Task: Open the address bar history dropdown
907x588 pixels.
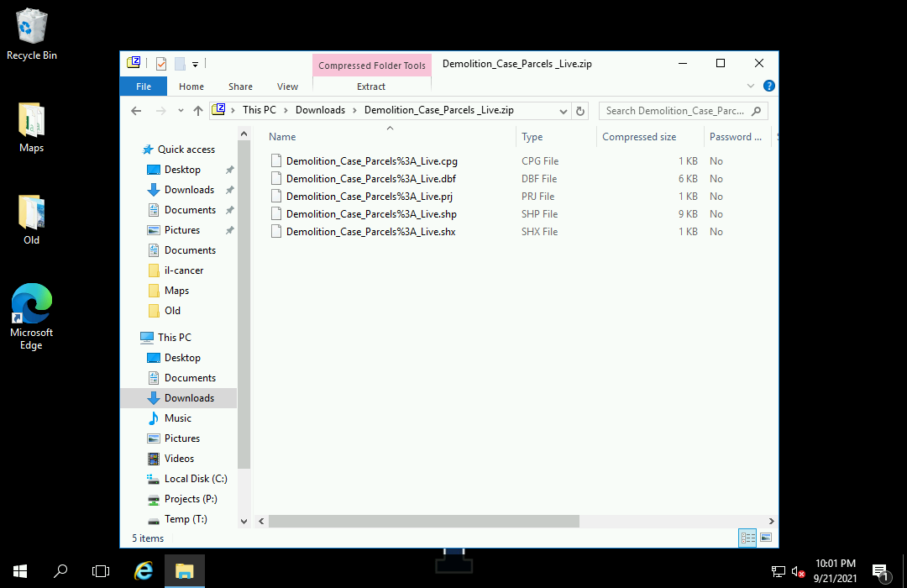Action: pyautogui.click(x=564, y=111)
